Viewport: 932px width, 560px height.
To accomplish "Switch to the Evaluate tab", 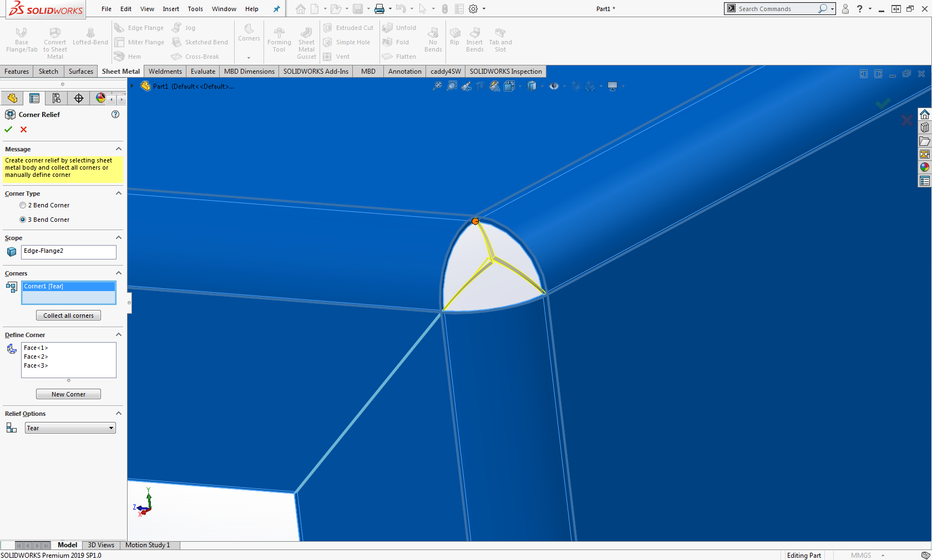I will pos(202,72).
